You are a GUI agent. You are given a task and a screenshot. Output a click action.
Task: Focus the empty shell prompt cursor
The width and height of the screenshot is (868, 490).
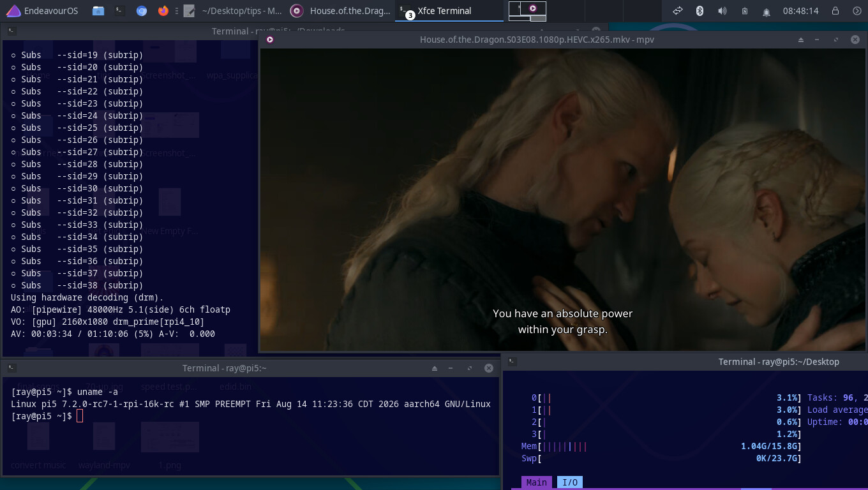click(80, 416)
